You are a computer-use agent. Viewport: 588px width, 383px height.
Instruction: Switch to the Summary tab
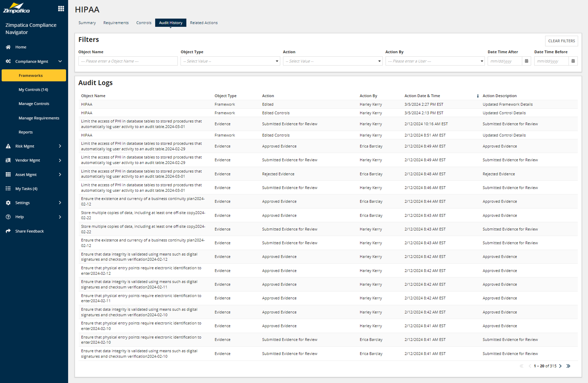87,23
